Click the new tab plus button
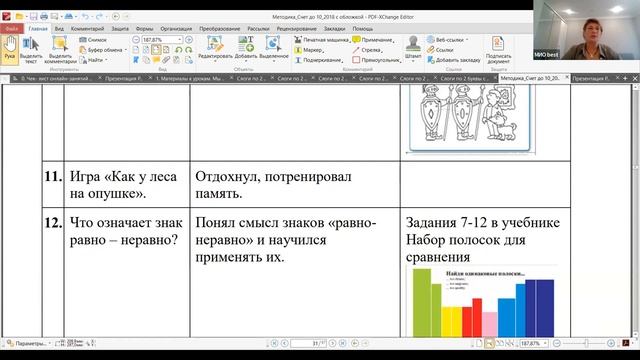 625,78
